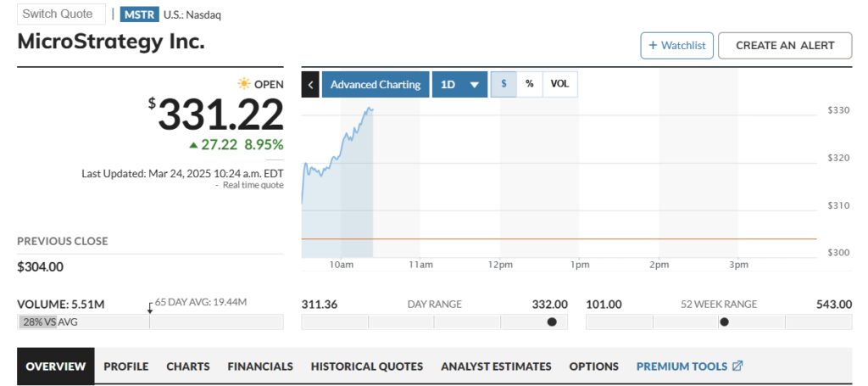Viewport: 868px width, 386px height.
Task: Go to the Analyst Estimates tab
Action: click(x=496, y=366)
